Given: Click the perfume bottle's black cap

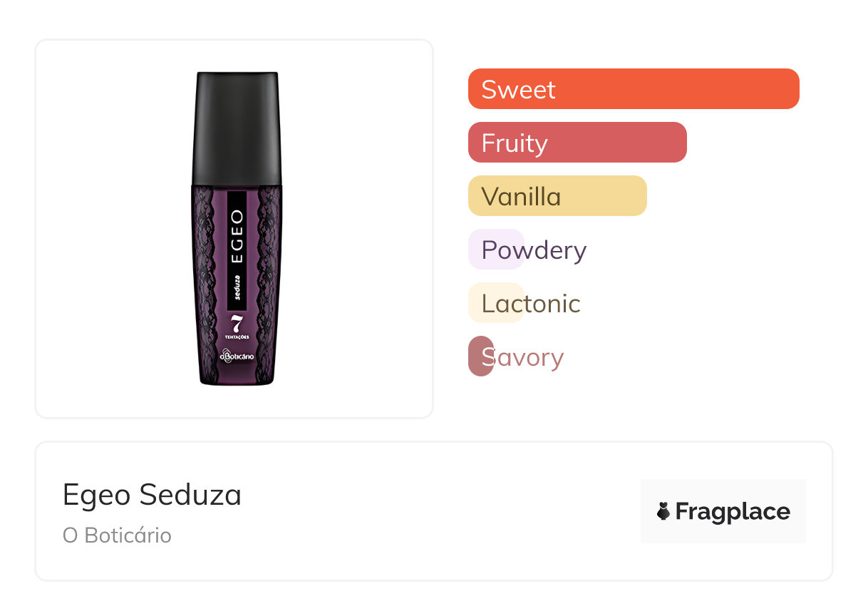Looking at the screenshot, I should (237, 128).
